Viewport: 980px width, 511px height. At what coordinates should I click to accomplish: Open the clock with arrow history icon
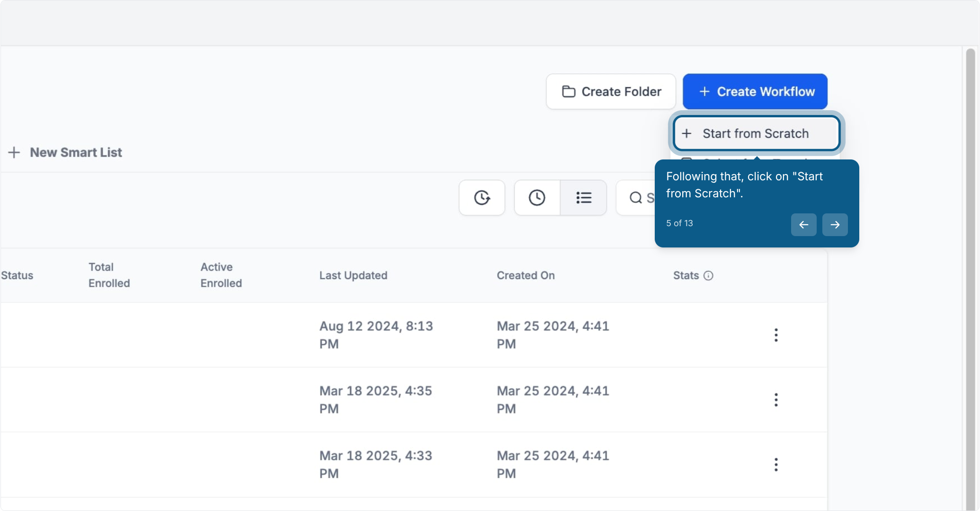click(x=482, y=197)
